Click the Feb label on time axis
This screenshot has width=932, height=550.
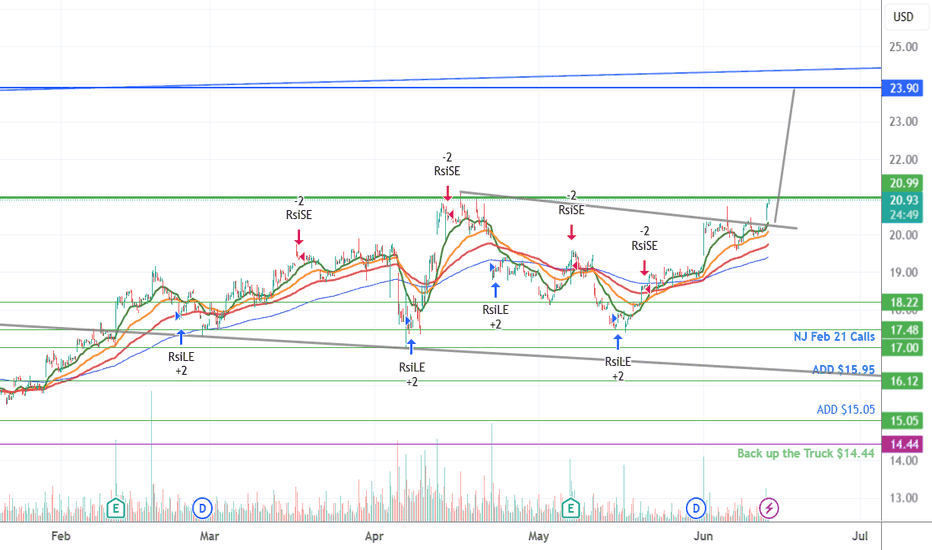pyautogui.click(x=61, y=536)
